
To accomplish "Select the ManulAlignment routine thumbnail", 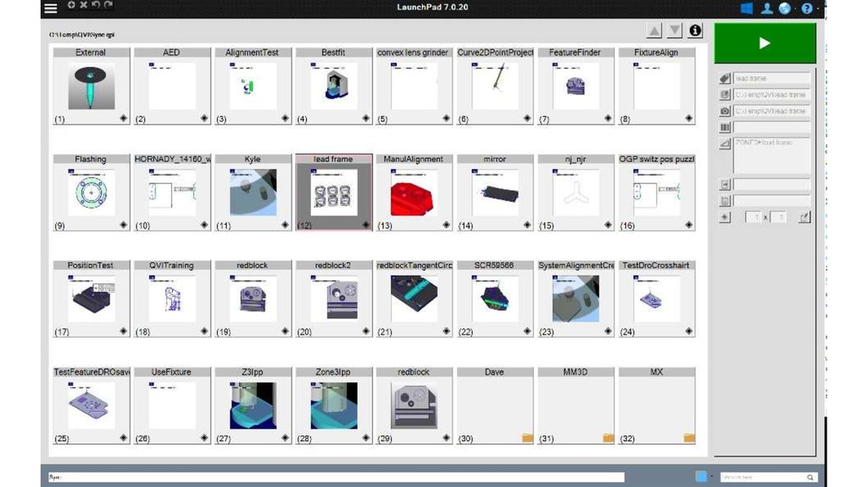I will click(414, 191).
